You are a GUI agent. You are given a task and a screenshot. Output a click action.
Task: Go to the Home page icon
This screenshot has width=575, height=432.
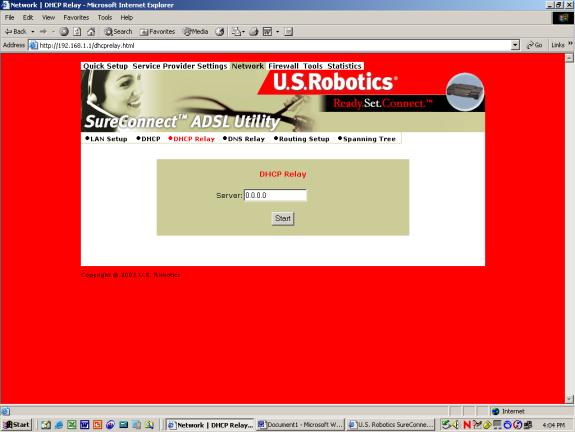click(x=91, y=32)
